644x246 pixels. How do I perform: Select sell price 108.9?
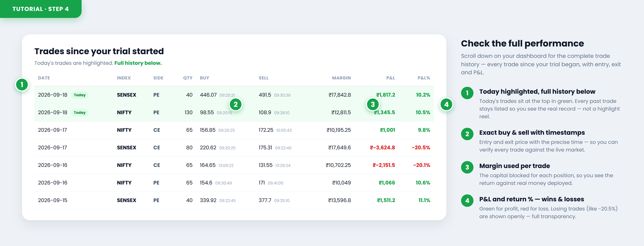click(265, 113)
